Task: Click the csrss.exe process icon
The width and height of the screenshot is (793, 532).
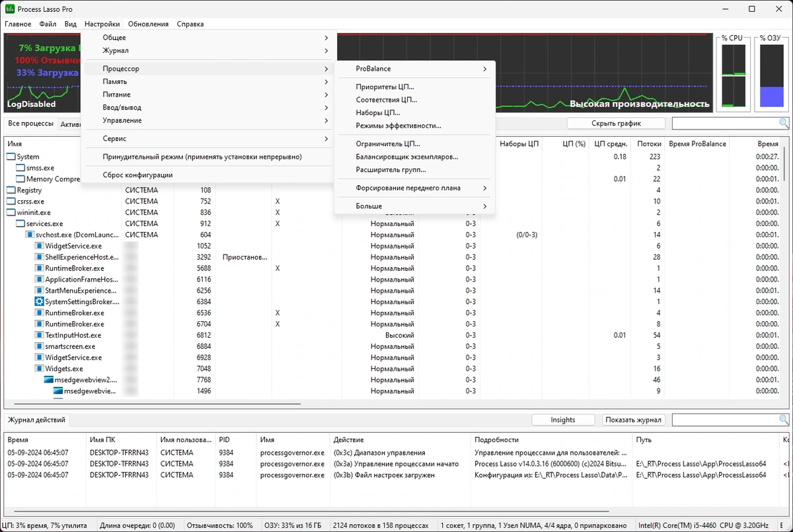Action: [x=11, y=202]
